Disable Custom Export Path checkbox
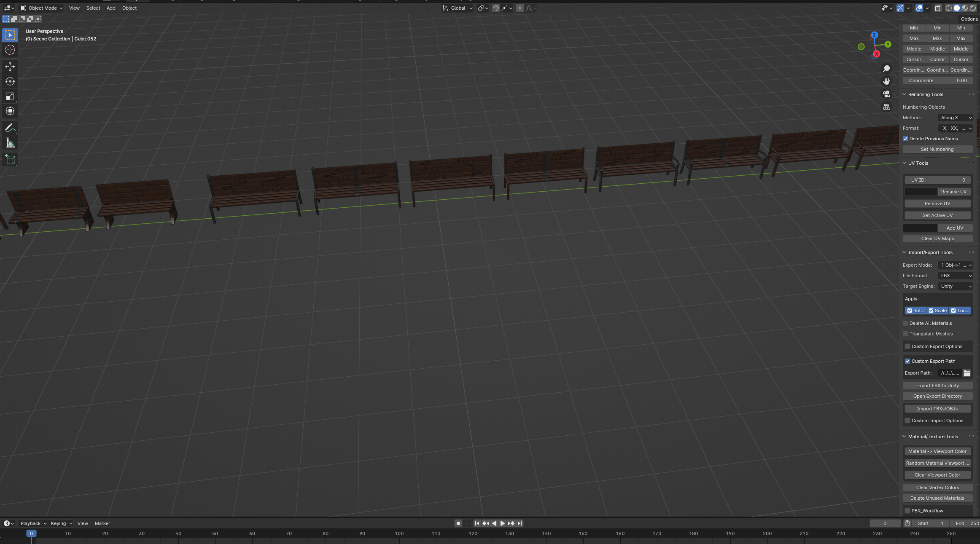This screenshot has width=980, height=544. point(907,361)
